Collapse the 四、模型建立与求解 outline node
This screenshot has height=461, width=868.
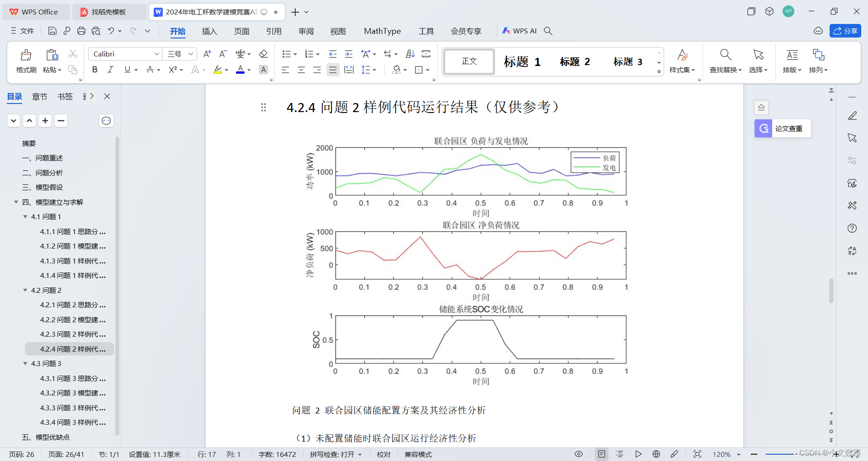pyautogui.click(x=16, y=202)
